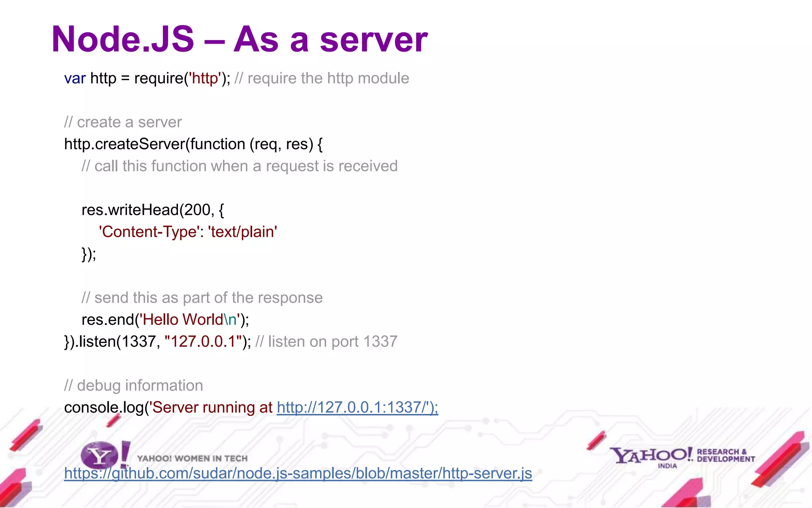Click the 'Content-Type' string
This screenshot has width=812, height=508.
149,232
